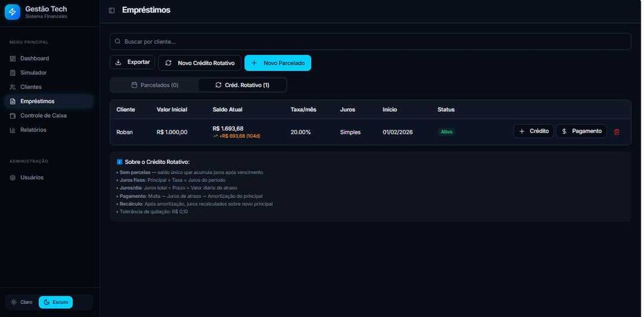Open Usuários under Administração
This screenshot has height=317, width=644.
point(49,177)
